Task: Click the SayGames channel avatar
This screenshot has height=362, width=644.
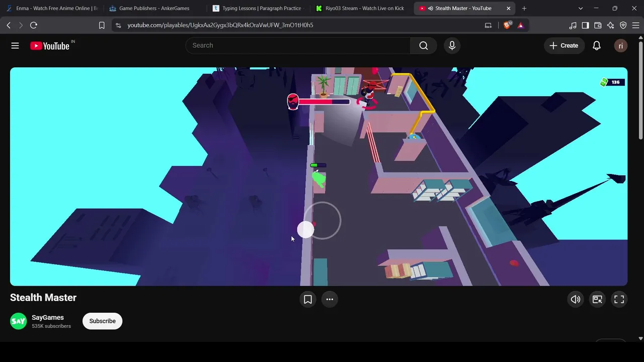Action: pos(19,321)
